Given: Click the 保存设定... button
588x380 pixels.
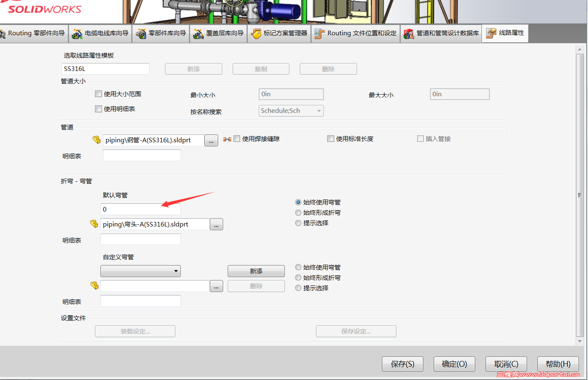Looking at the screenshot, I should tap(356, 331).
